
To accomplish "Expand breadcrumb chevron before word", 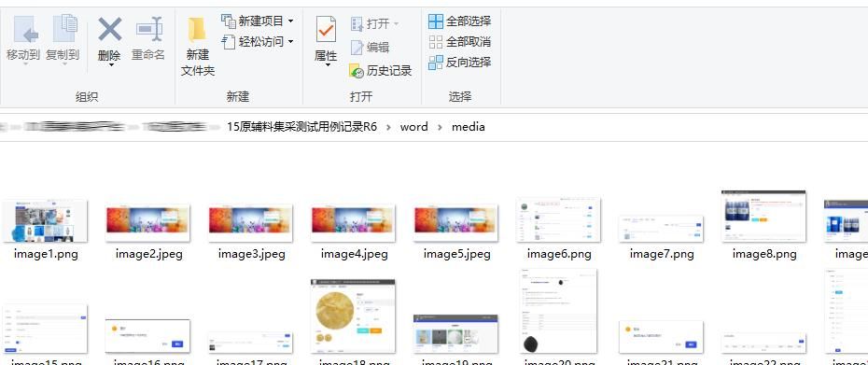I will click(x=388, y=127).
